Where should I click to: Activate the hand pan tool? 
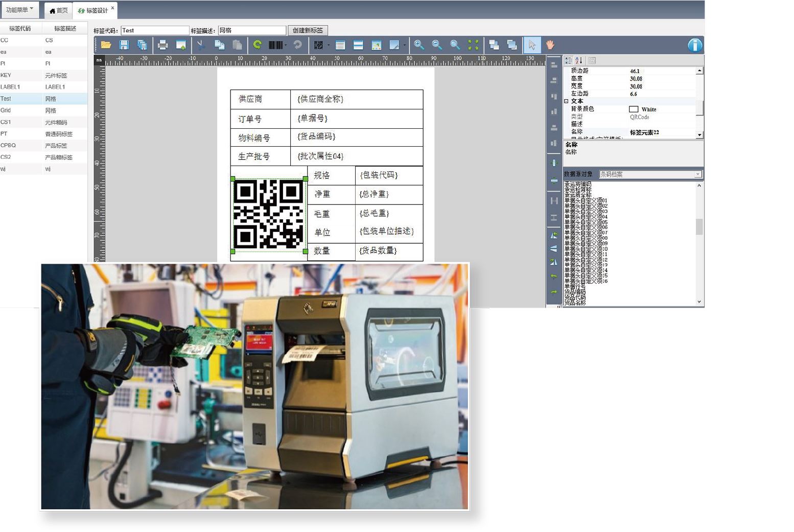[550, 45]
